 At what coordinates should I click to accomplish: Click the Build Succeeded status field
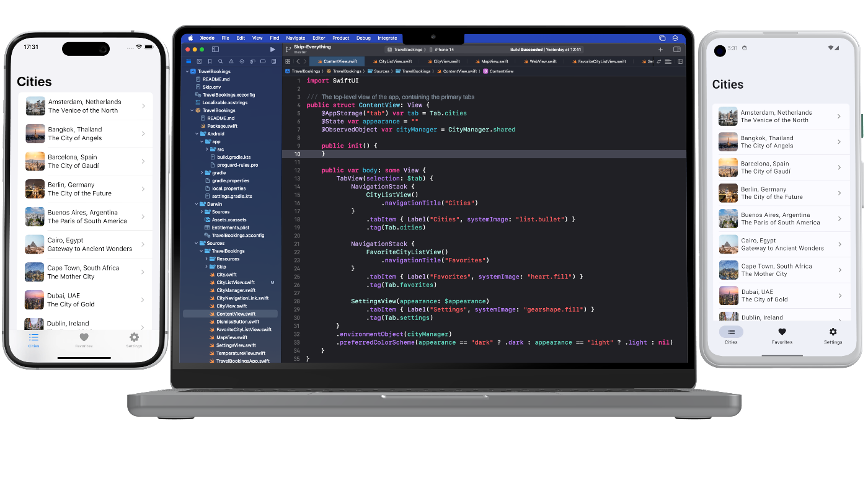pyautogui.click(x=546, y=49)
